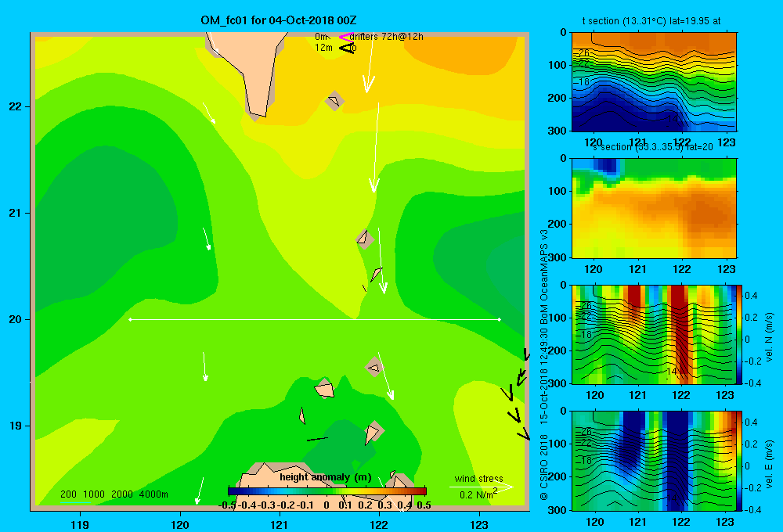Click longitude tick label 123 on main map

coord(479,524)
